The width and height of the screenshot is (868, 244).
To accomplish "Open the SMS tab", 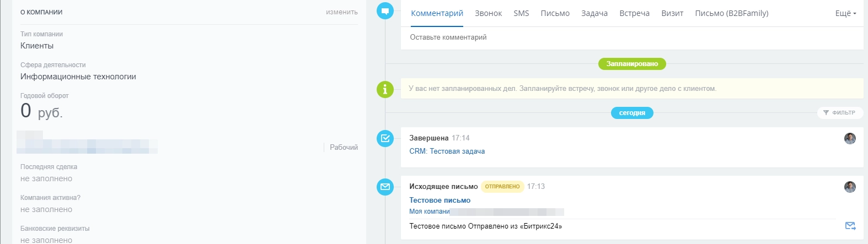I will coord(521,13).
